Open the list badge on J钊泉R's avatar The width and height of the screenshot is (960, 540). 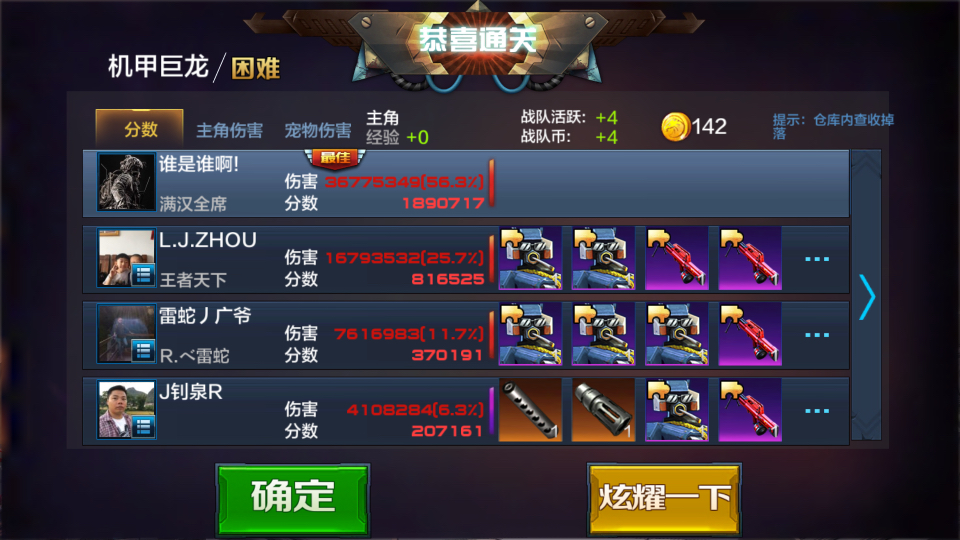pos(143,427)
